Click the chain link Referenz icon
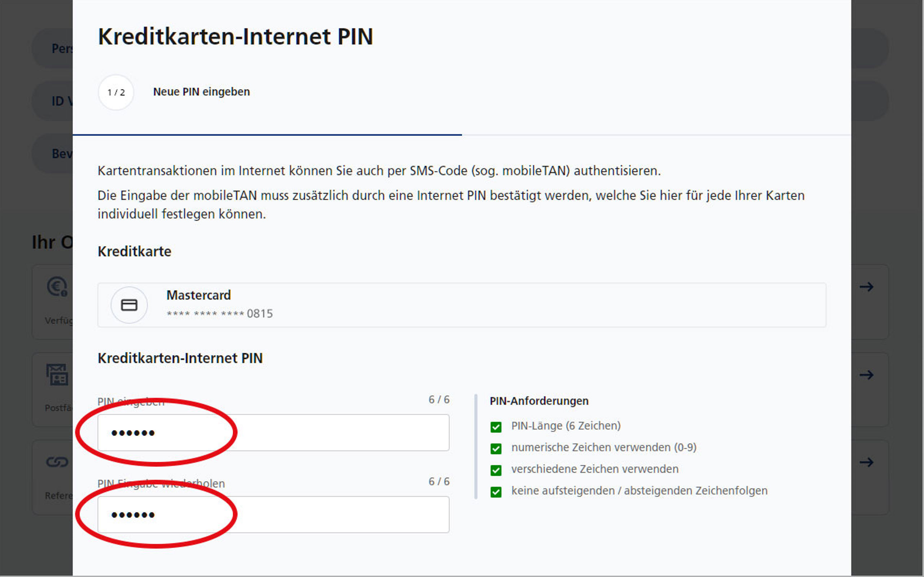The width and height of the screenshot is (924, 577). (57, 462)
